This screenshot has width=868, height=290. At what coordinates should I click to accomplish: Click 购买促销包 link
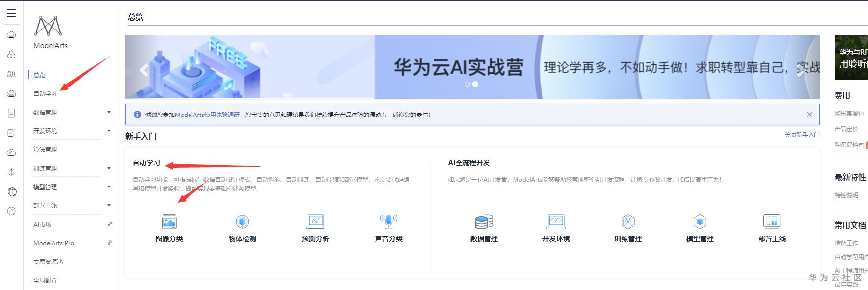(849, 145)
